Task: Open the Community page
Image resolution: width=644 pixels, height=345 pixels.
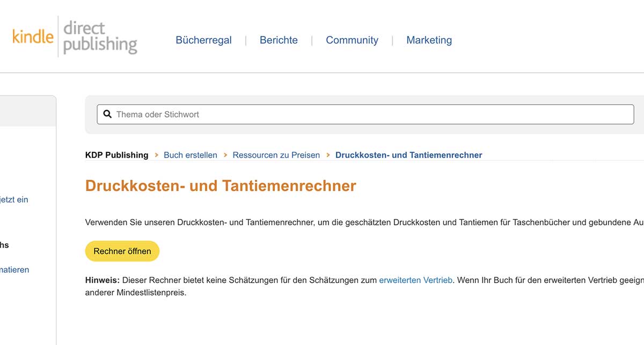Action: pos(352,40)
